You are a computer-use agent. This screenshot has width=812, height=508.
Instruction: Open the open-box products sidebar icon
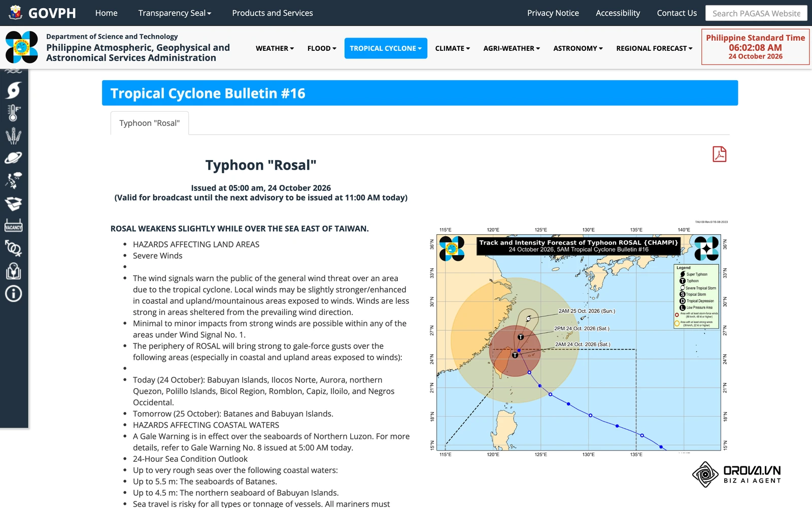tap(14, 203)
